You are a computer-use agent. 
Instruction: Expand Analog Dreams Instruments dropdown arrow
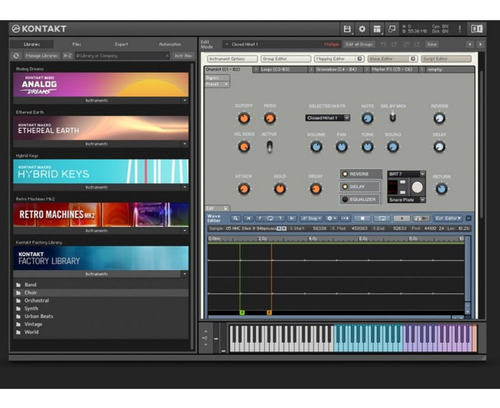185,100
